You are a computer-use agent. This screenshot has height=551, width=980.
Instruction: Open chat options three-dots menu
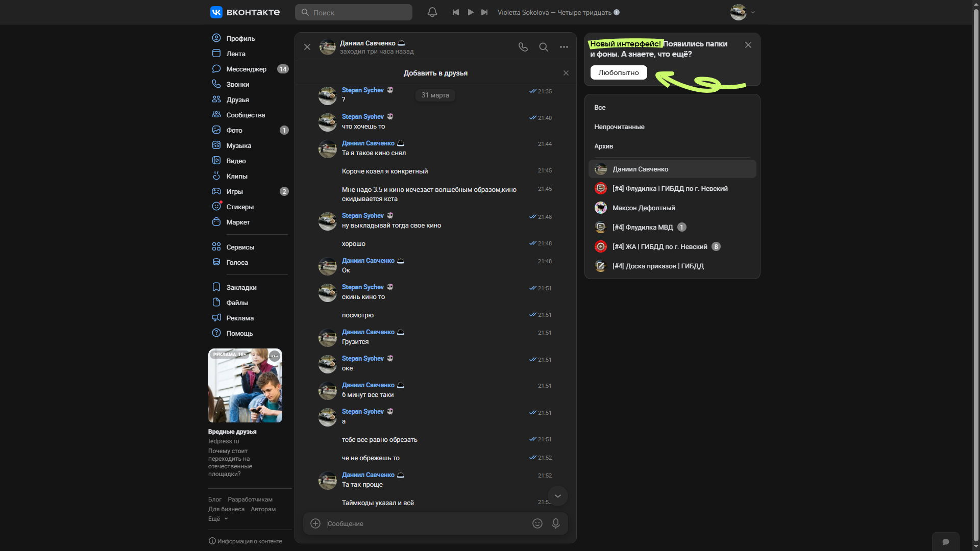(563, 47)
